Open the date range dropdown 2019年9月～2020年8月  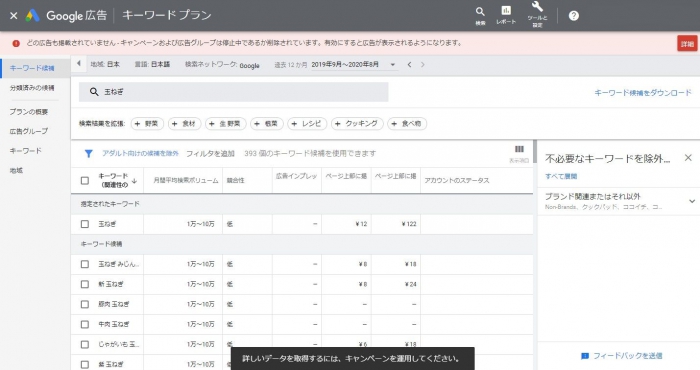(x=353, y=65)
